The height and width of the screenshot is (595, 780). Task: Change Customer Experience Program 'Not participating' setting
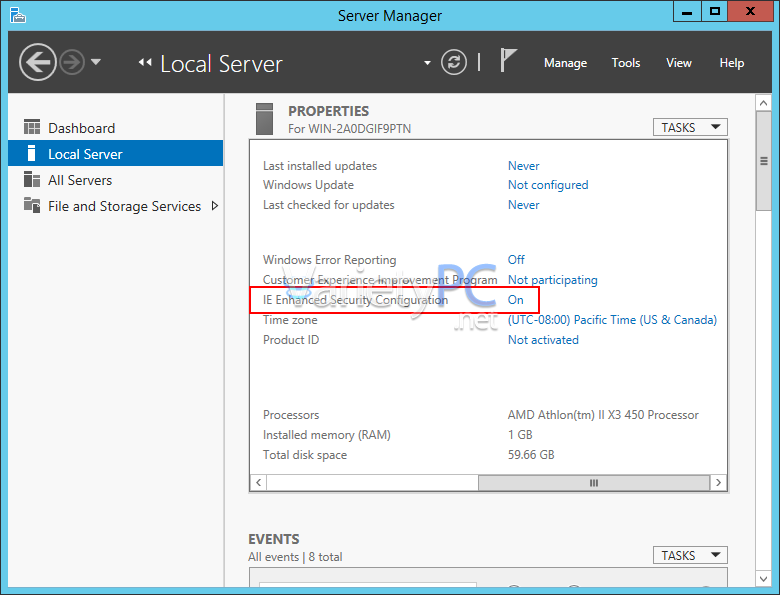point(552,280)
